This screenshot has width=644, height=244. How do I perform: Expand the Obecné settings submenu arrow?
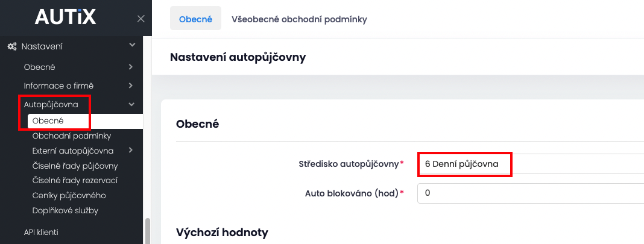(131, 67)
